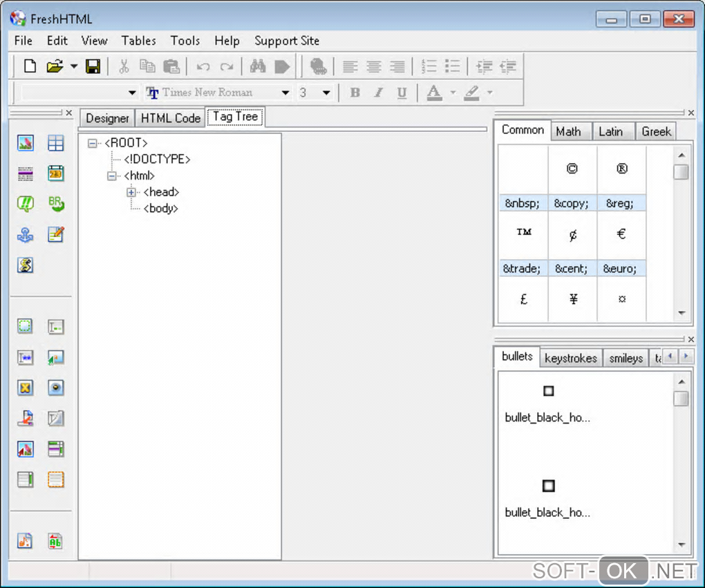This screenshot has height=588, width=705.
Task: Apply highlight color with the marker icon
Action: [x=471, y=93]
